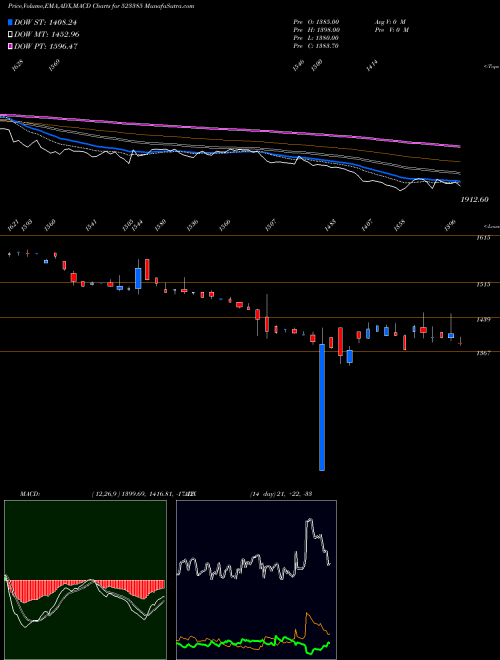500x660 pixels.
Task: Click the 1515 price level label
Action: click(x=483, y=285)
